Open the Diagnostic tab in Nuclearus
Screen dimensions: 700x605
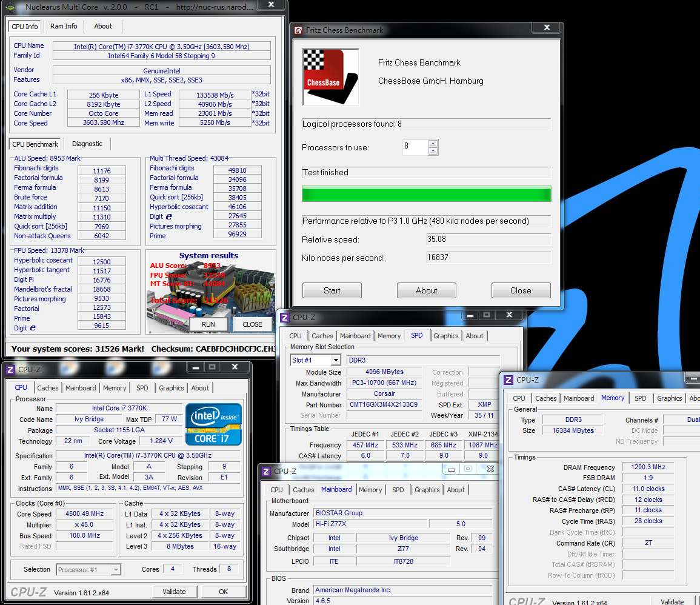click(x=87, y=144)
